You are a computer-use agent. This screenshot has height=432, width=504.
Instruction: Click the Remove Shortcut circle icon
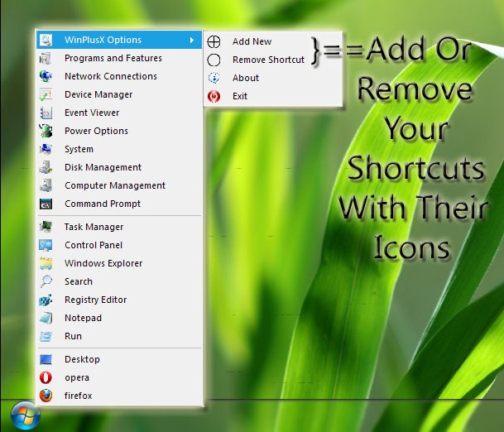tap(214, 60)
